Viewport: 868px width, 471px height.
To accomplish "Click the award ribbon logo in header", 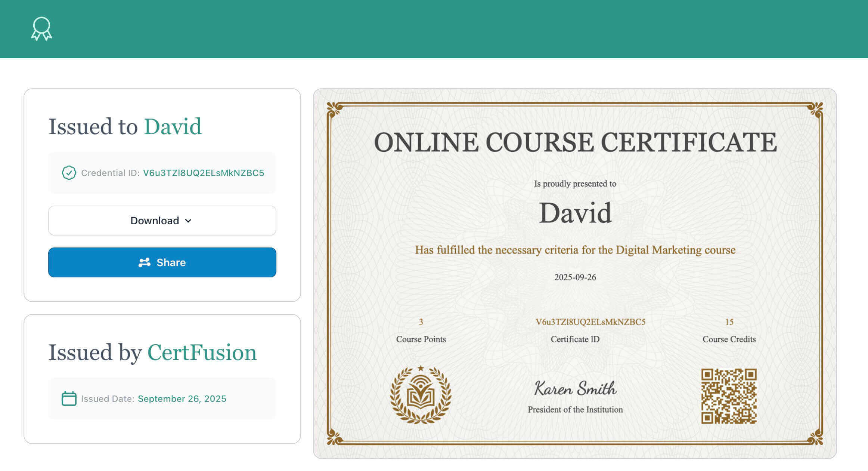I will tap(41, 29).
